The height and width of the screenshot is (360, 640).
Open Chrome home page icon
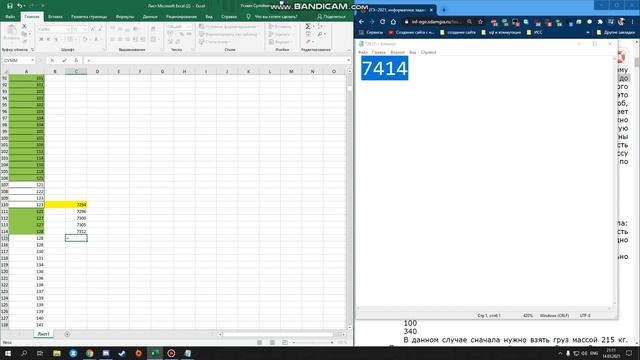(393, 22)
